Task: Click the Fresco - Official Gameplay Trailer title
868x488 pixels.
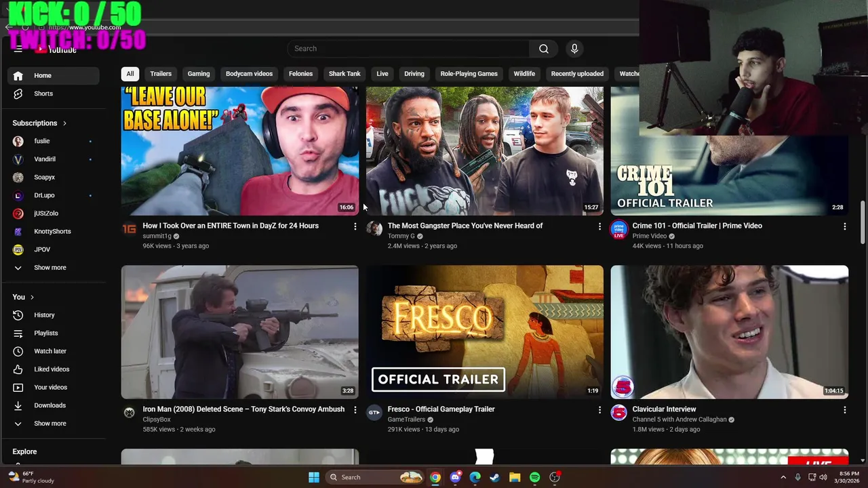Action: point(441,409)
